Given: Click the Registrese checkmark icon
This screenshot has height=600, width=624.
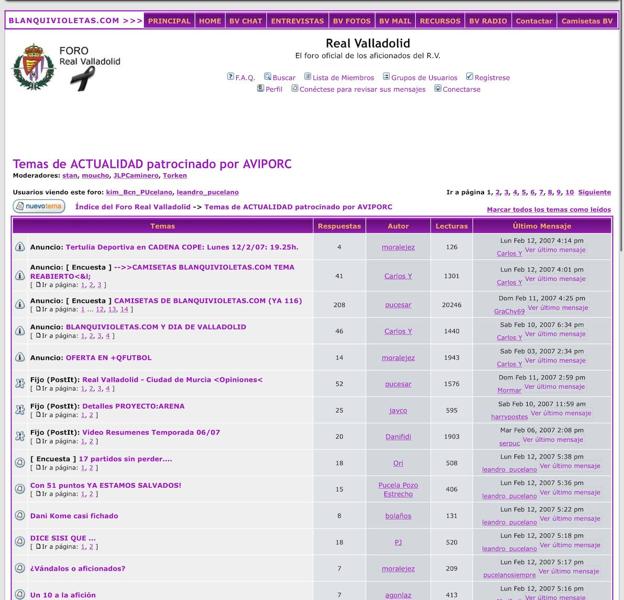Looking at the screenshot, I should click(470, 76).
